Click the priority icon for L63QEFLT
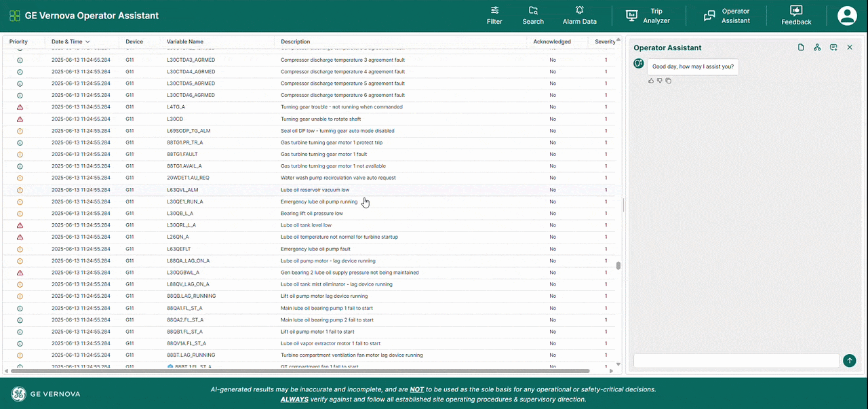 20,249
